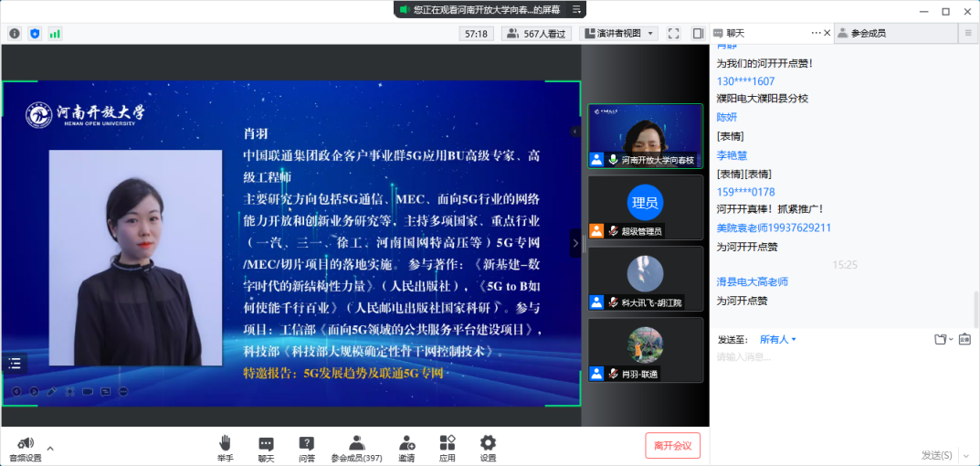Open the chat announcement clipboard icon
This screenshot has width=980, height=466.
(964, 340)
